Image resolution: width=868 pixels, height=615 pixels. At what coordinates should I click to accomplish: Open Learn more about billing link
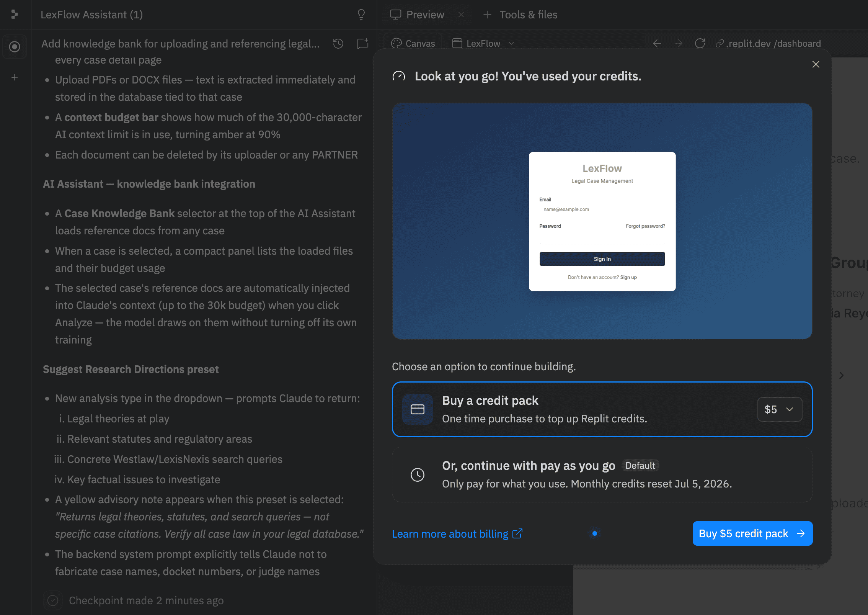tap(457, 533)
